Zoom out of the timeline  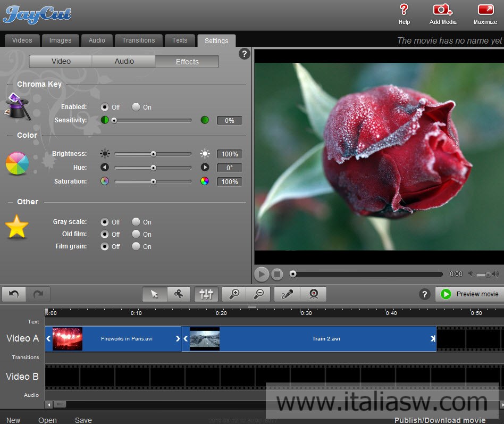pos(258,294)
